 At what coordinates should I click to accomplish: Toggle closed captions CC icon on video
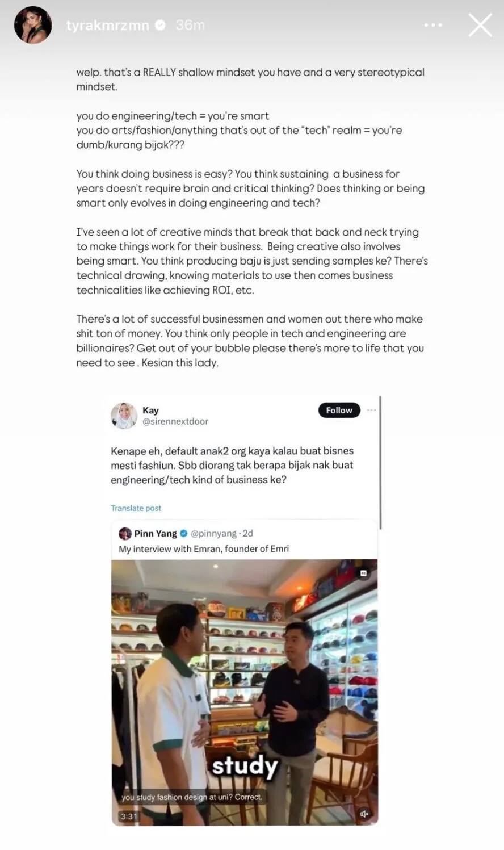pyautogui.click(x=364, y=573)
